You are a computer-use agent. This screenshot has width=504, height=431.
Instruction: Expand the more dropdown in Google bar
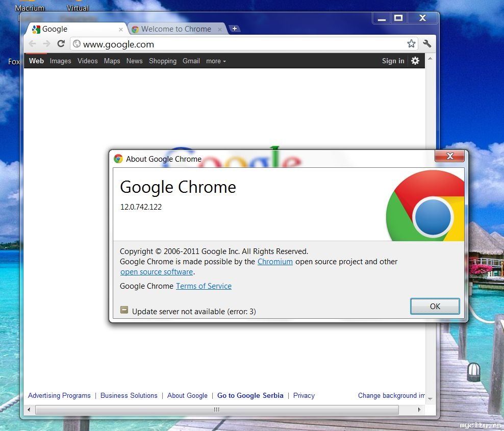[x=216, y=61]
